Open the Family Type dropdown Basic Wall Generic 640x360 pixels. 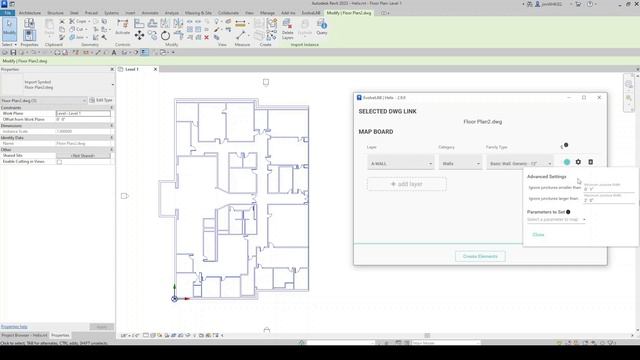(x=520, y=163)
